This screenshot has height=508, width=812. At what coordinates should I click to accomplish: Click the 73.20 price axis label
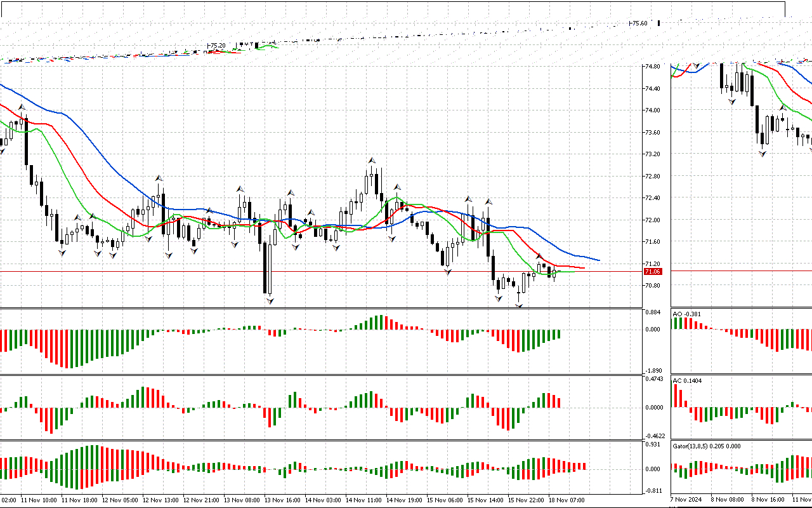652,154
